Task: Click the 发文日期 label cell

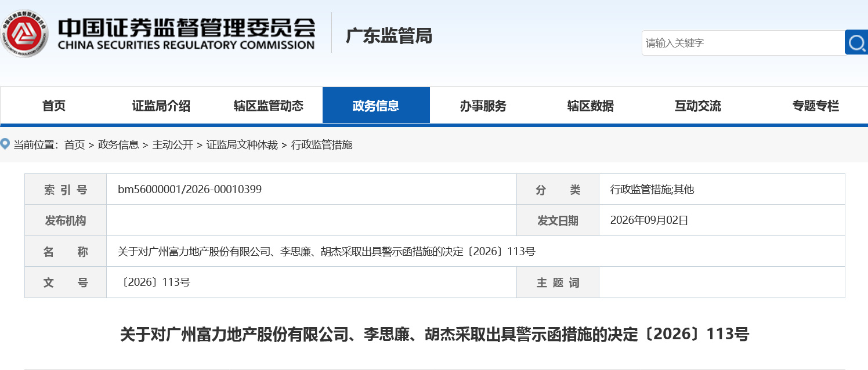Action: click(558, 220)
